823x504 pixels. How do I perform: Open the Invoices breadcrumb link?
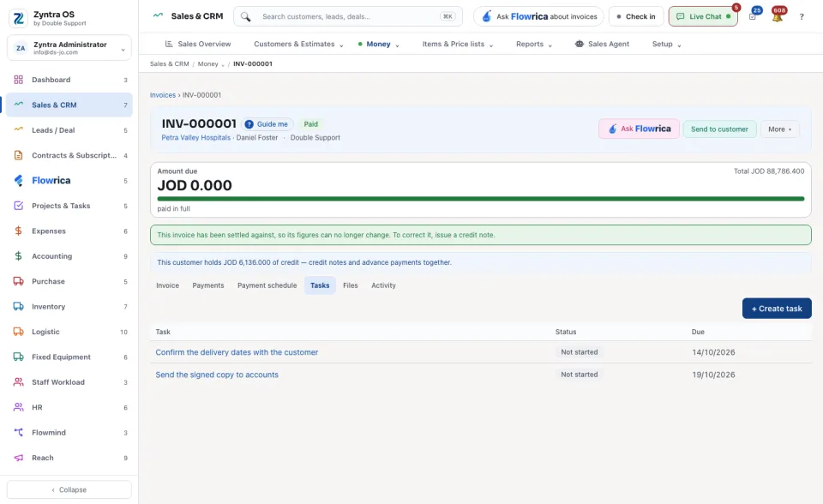click(x=163, y=95)
